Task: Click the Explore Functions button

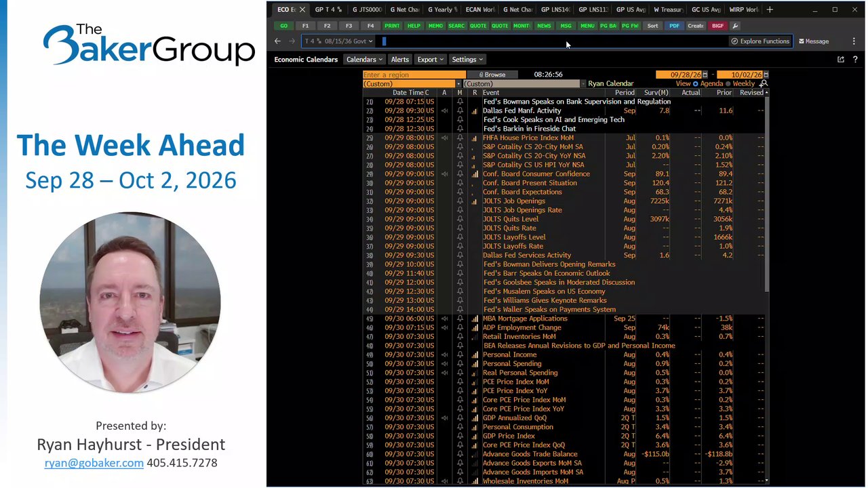Action: click(x=760, y=41)
